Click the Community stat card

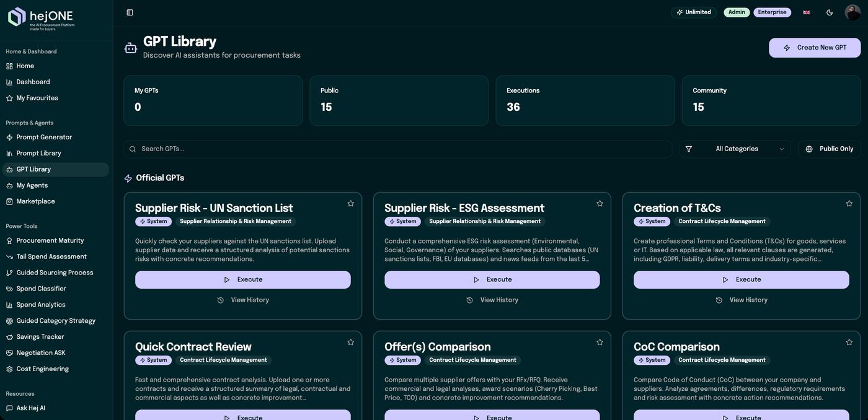pyautogui.click(x=771, y=100)
